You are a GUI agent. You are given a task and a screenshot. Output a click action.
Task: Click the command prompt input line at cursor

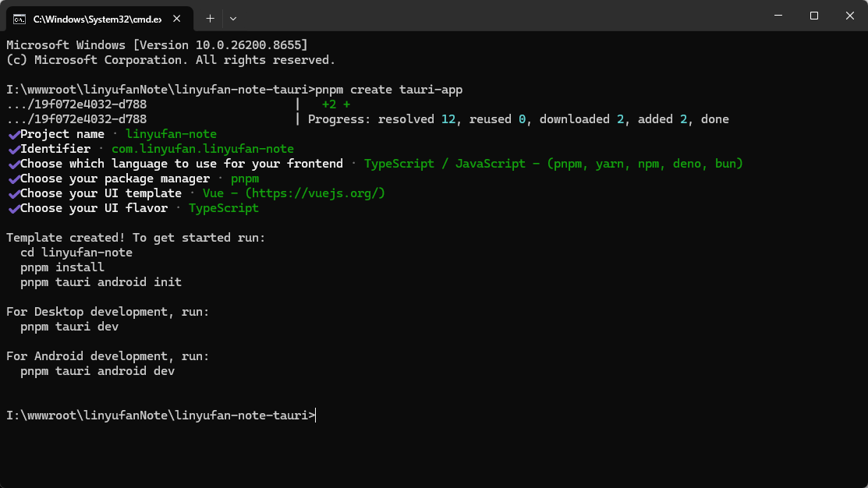tap(316, 416)
